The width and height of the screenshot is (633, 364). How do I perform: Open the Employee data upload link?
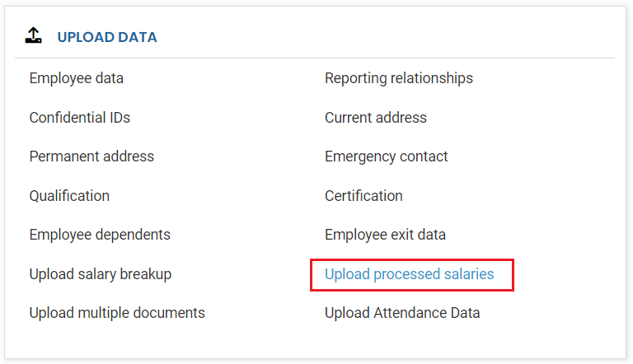click(x=77, y=78)
